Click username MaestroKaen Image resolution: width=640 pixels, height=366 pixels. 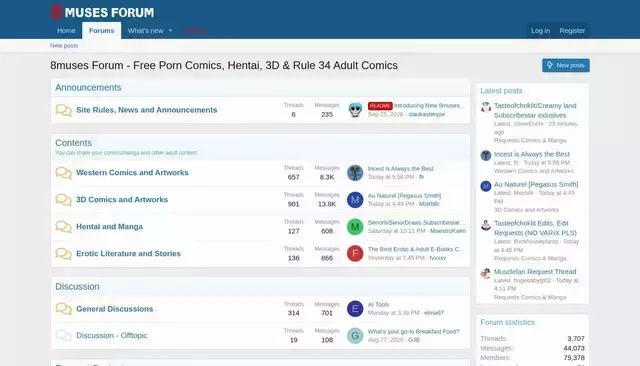(x=448, y=231)
